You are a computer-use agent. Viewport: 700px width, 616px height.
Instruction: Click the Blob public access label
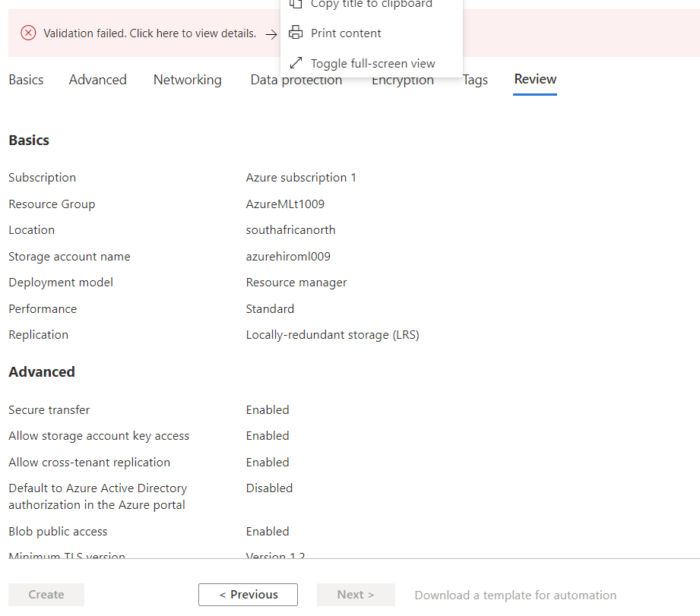tap(58, 532)
